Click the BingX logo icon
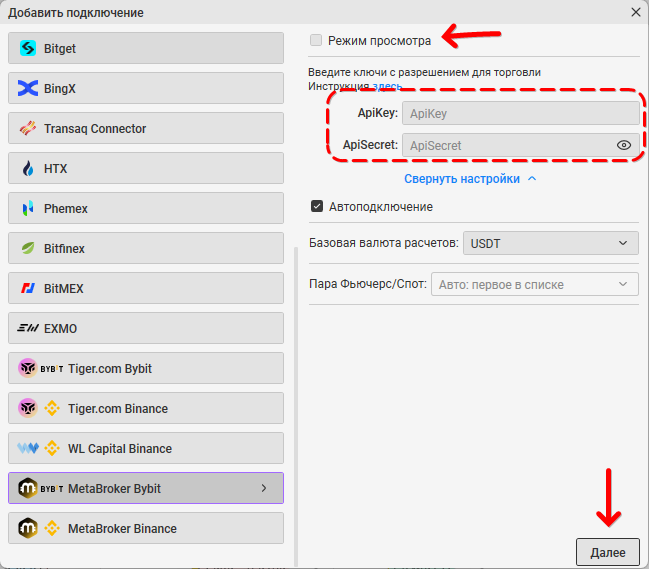The width and height of the screenshot is (649, 569). [x=28, y=88]
